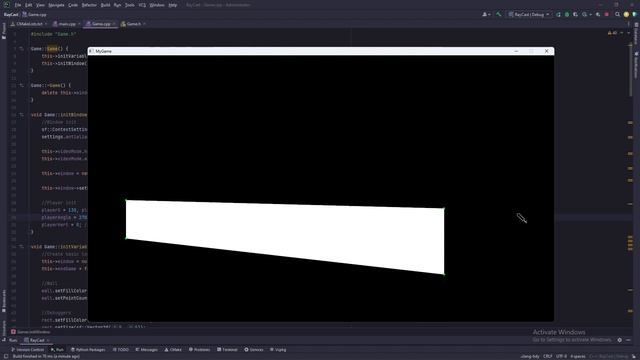
Task: Open the Edit menu
Action: pyautogui.click(x=28, y=5)
